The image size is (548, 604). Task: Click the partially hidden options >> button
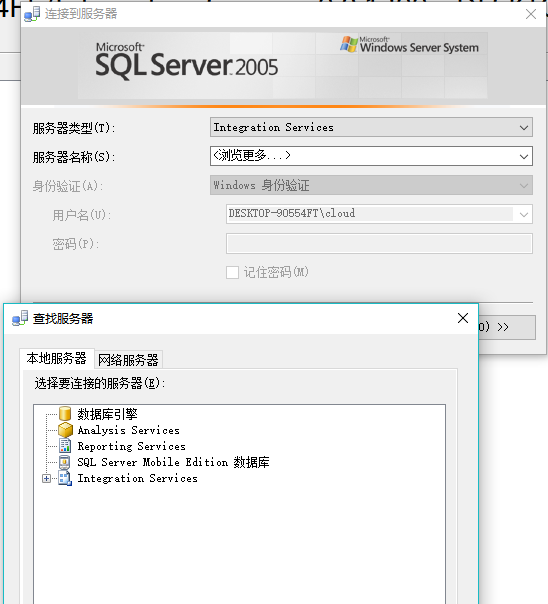(x=507, y=327)
